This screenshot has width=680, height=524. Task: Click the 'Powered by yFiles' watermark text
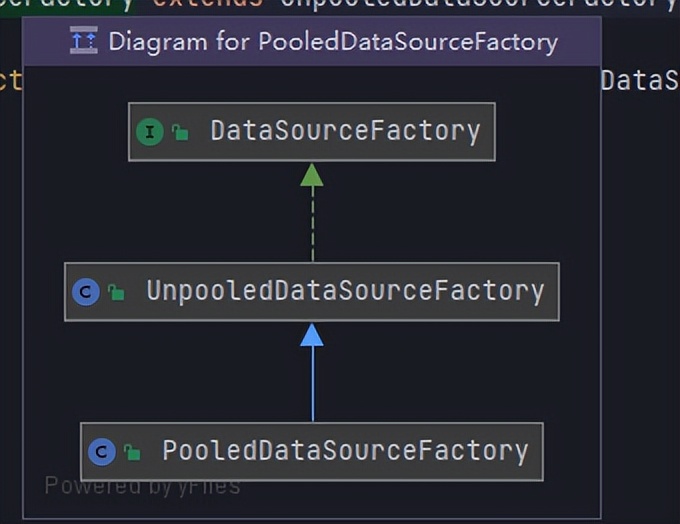pyautogui.click(x=142, y=486)
